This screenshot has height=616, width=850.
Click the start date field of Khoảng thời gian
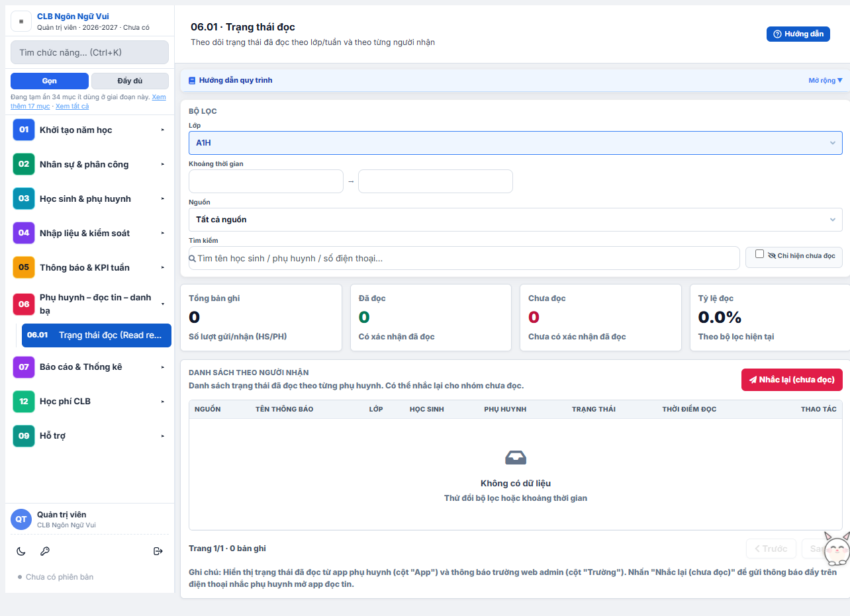pyautogui.click(x=266, y=181)
